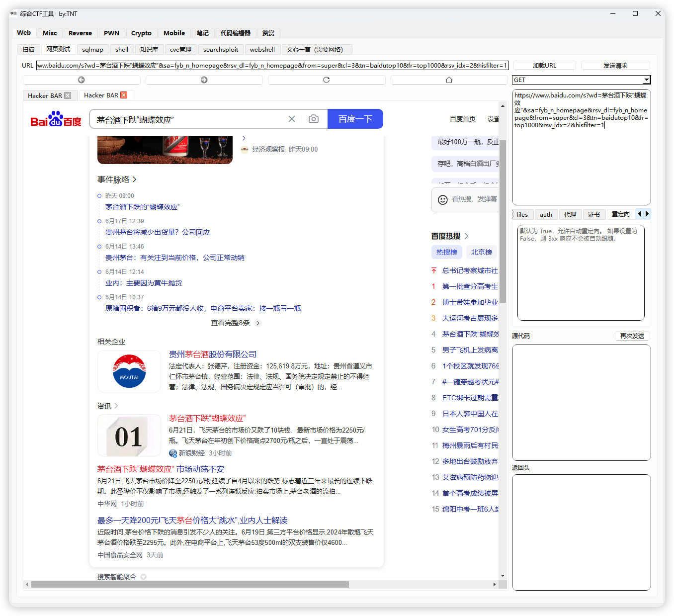Open 百度首页 link
This screenshot has width=674, height=616.
[463, 119]
